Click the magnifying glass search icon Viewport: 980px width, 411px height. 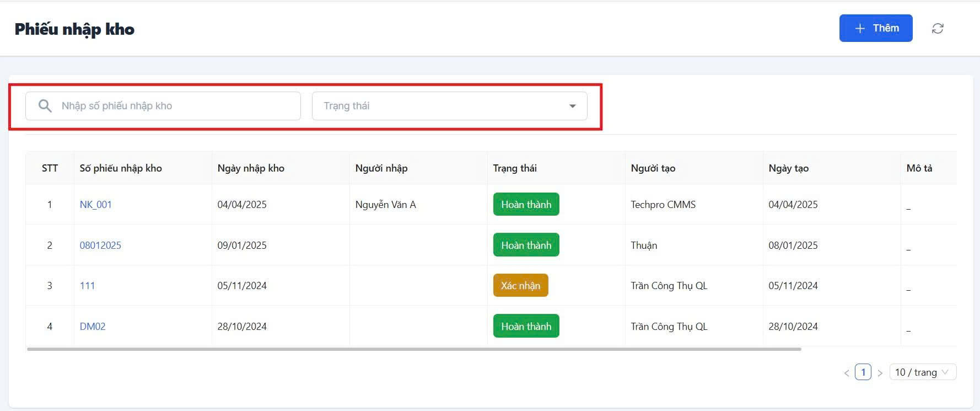pyautogui.click(x=45, y=106)
